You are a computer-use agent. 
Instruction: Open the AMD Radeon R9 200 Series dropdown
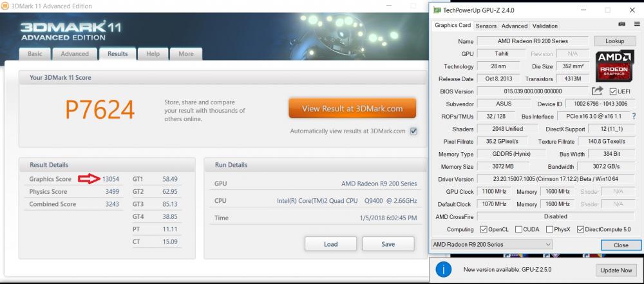point(491,244)
